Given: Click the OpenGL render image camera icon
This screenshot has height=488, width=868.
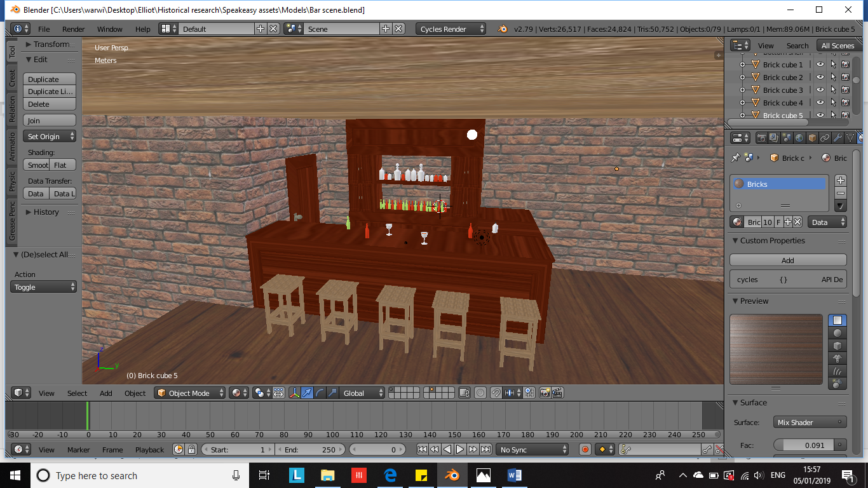Looking at the screenshot, I should (545, 393).
